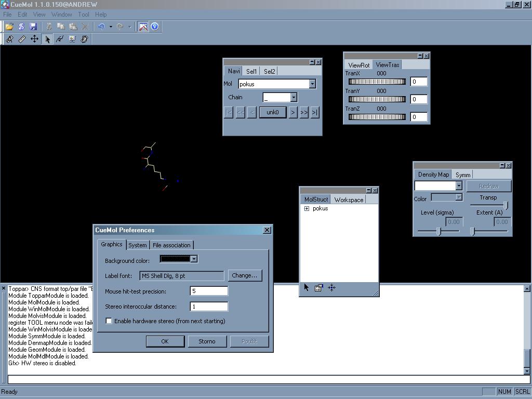Open the File menu
Viewport: 532px width, 399px height.
tap(7, 15)
